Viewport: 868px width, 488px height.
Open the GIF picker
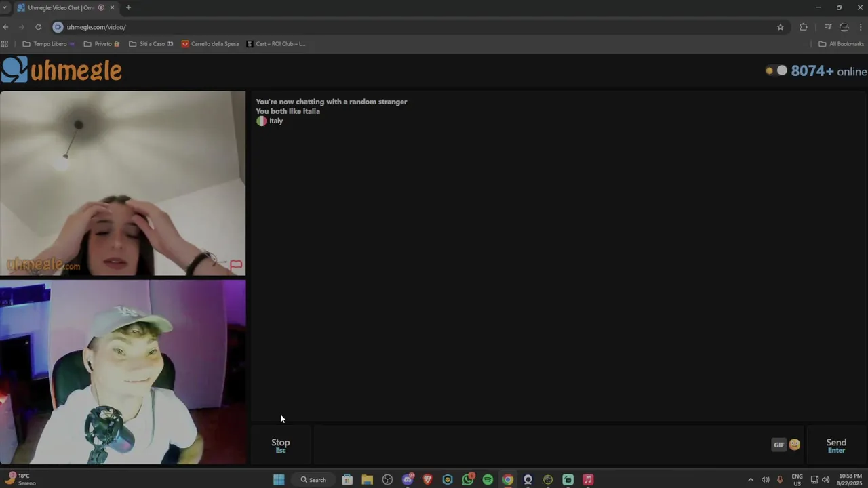click(778, 445)
